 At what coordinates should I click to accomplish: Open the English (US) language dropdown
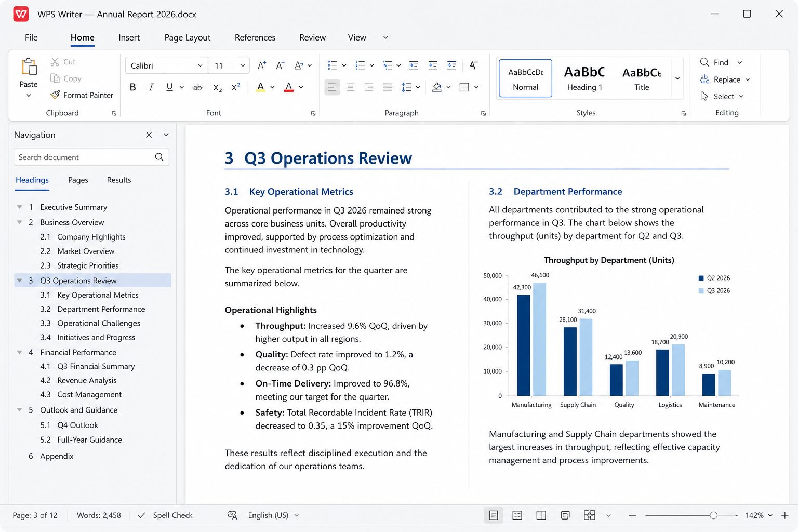(x=297, y=515)
